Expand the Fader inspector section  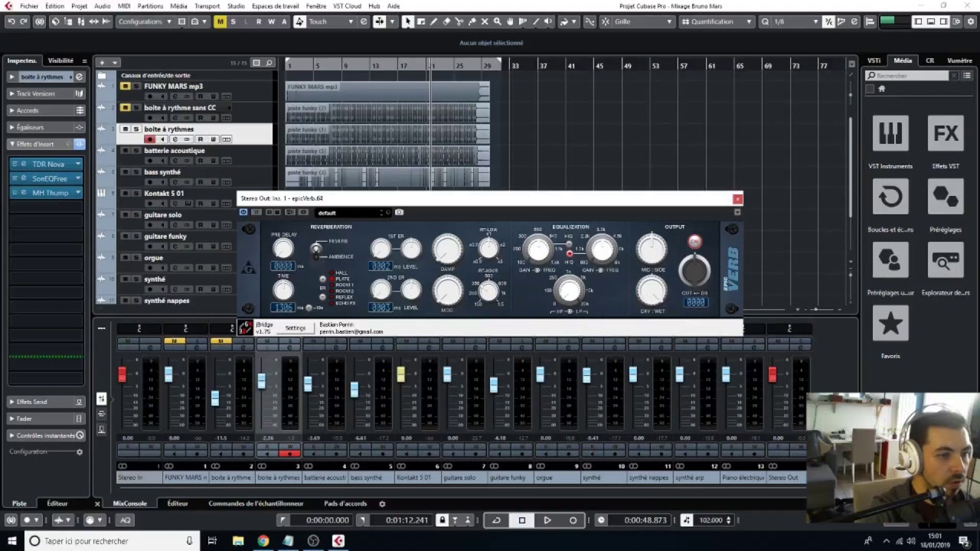[46, 419]
